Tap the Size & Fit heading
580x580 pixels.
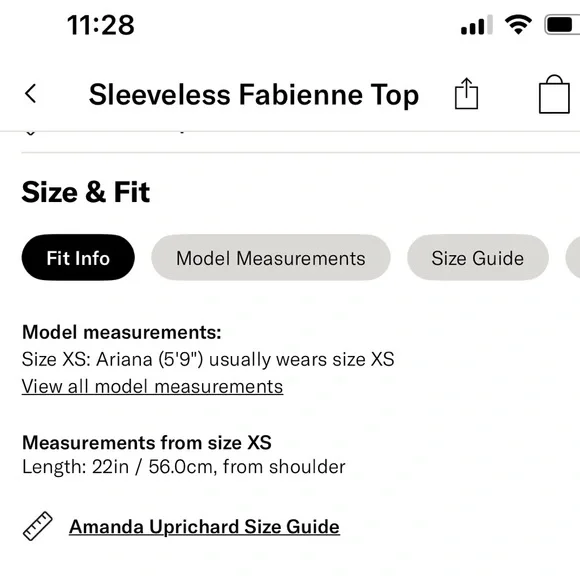pyautogui.click(x=86, y=192)
